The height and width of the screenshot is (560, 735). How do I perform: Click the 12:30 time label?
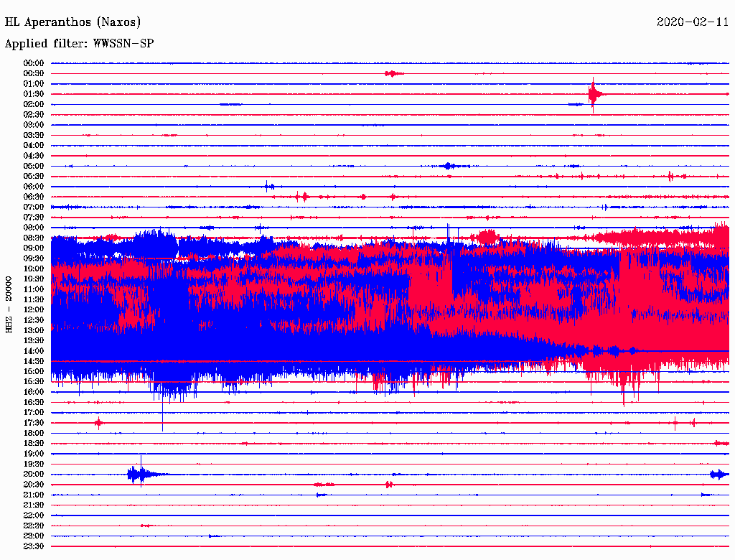tap(34, 320)
